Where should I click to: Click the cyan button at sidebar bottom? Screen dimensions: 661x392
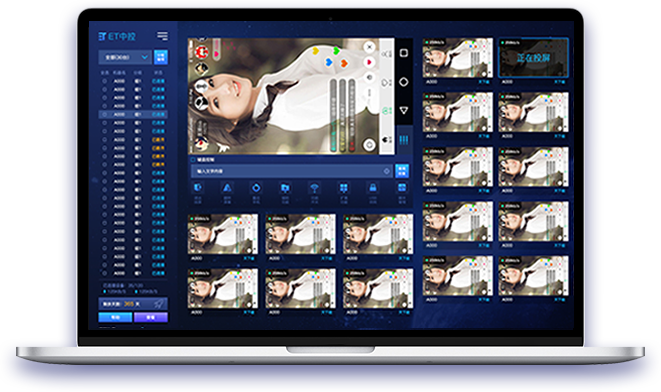point(115,317)
